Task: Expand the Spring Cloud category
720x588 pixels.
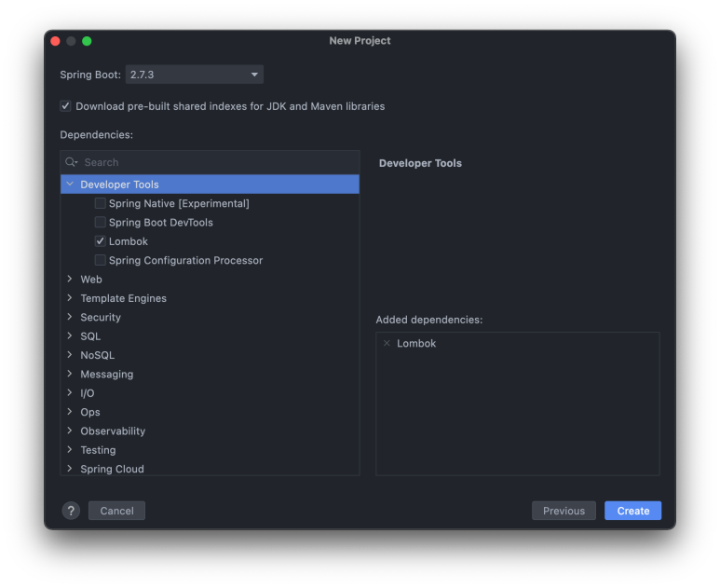Action: 70,469
